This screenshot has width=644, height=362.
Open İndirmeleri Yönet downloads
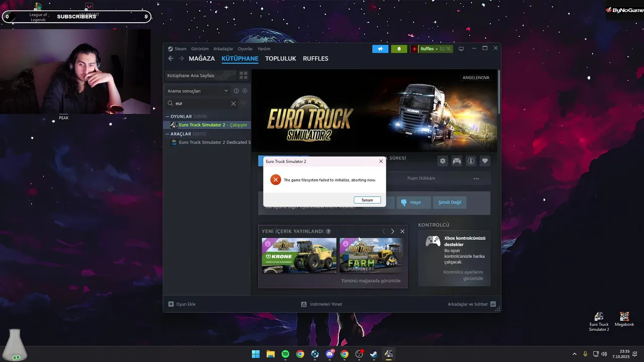coord(321,304)
